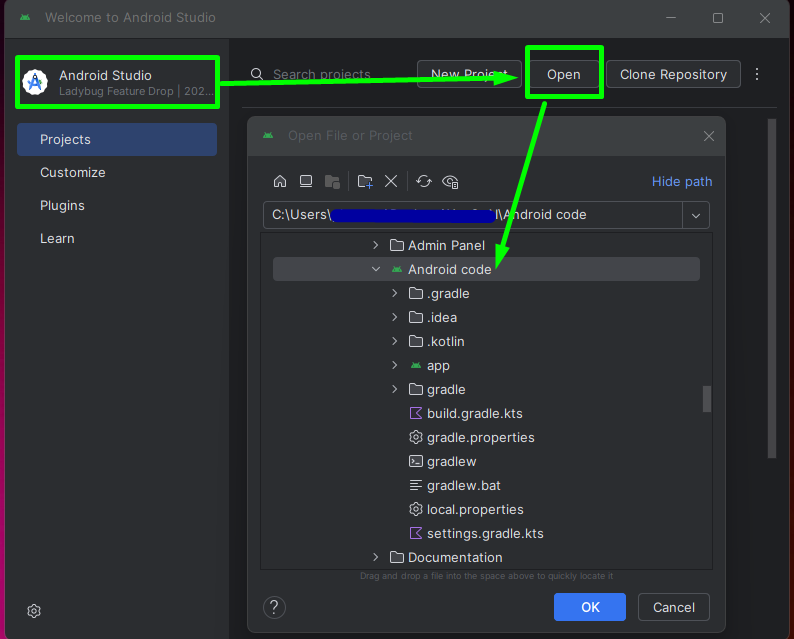Expand the Admin Panel folder
The height and width of the screenshot is (639, 794).
[376, 245]
